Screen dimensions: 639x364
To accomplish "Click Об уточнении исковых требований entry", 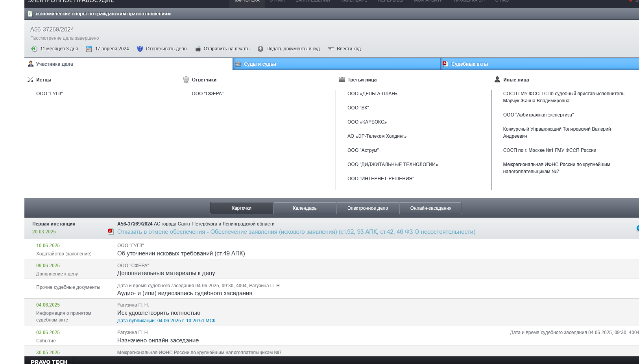I will (181, 253).
